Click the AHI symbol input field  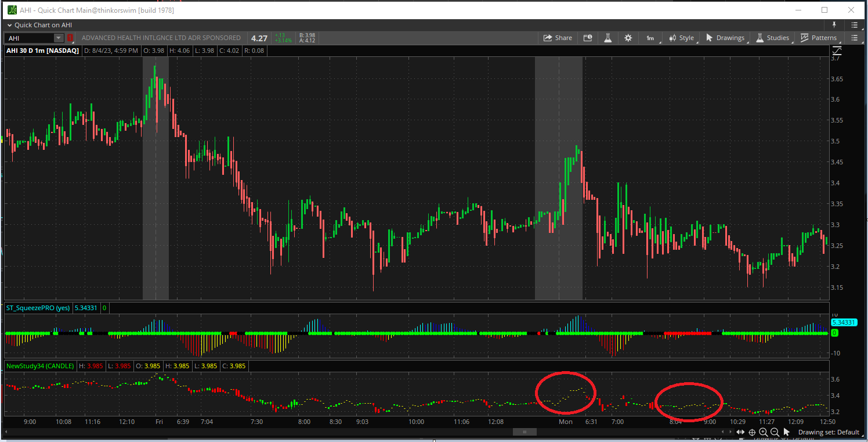click(x=29, y=38)
